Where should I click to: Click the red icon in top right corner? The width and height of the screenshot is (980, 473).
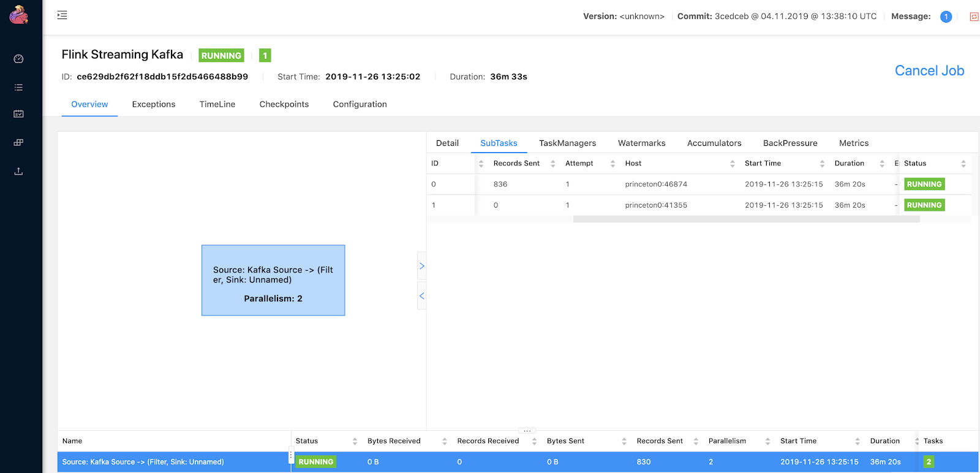pyautogui.click(x=974, y=17)
